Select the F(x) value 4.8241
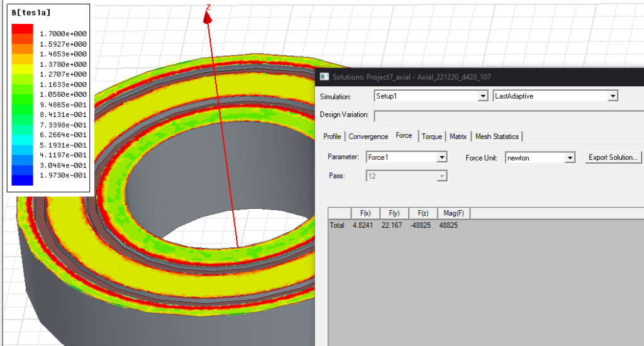 [363, 225]
